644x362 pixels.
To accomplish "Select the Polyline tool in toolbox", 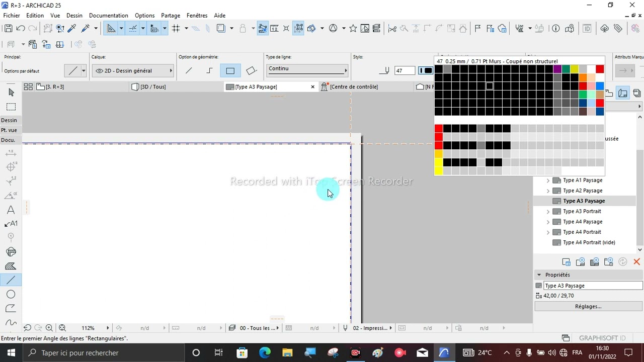I will (11, 308).
